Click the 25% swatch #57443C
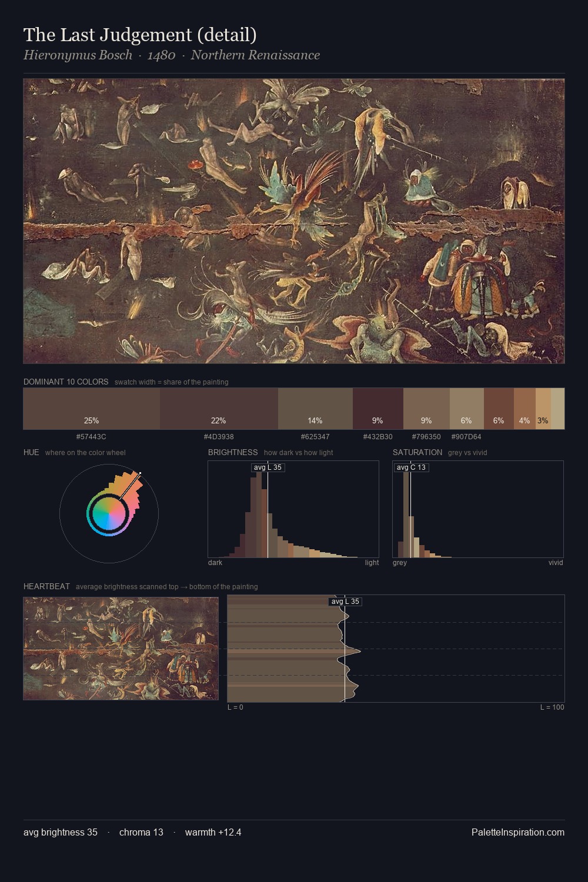588x882 pixels. pyautogui.click(x=92, y=409)
